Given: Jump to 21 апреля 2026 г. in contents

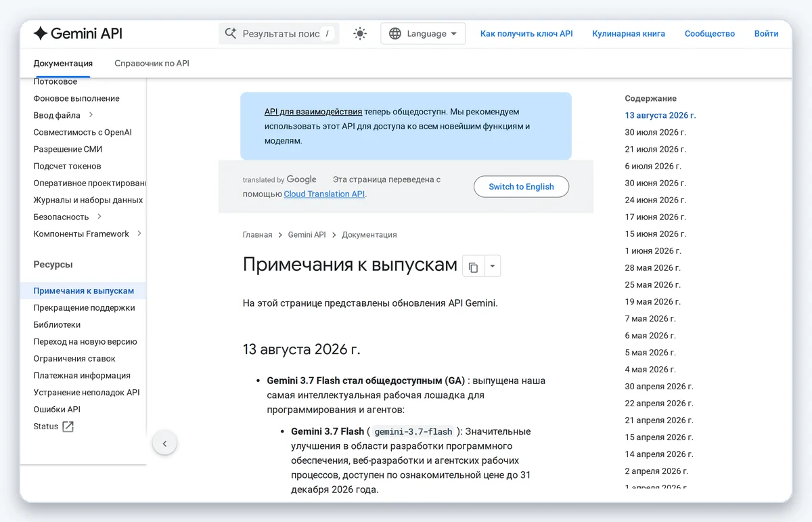Looking at the screenshot, I should pos(659,420).
